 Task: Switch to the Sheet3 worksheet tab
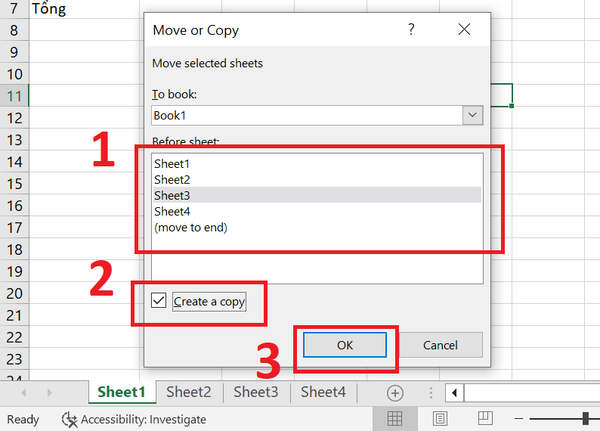[256, 392]
